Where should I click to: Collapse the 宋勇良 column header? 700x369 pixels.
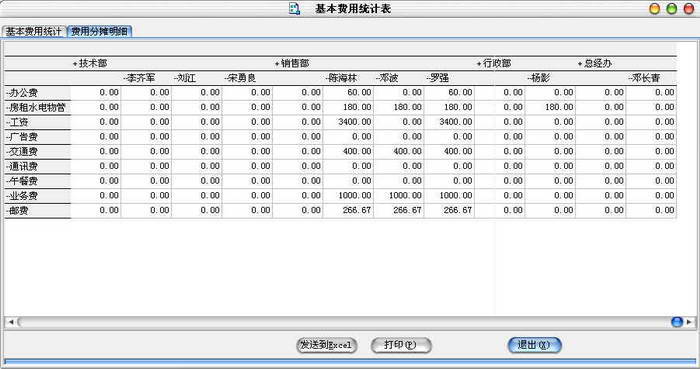click(240, 78)
